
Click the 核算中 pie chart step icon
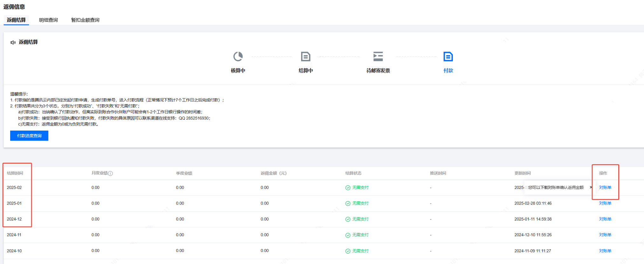238,57
